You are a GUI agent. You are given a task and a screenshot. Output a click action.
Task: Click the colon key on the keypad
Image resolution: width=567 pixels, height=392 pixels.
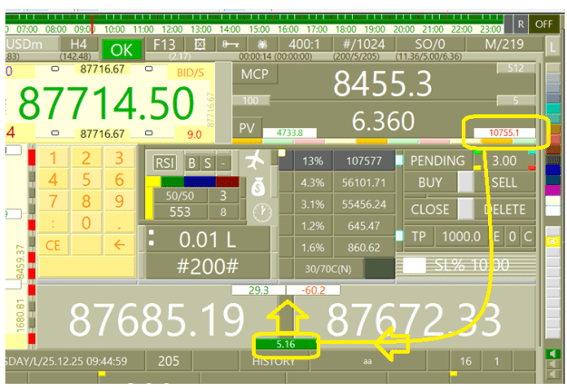53,223
